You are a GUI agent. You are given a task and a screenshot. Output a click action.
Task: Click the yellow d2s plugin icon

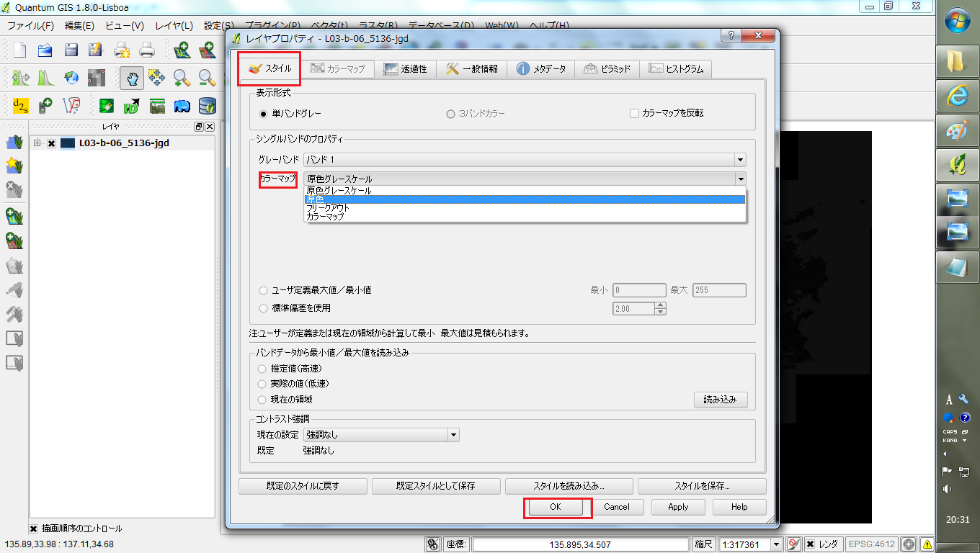point(20,106)
